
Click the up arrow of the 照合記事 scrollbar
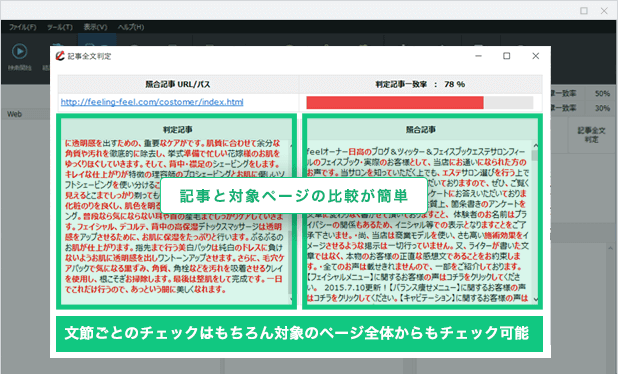click(535, 145)
